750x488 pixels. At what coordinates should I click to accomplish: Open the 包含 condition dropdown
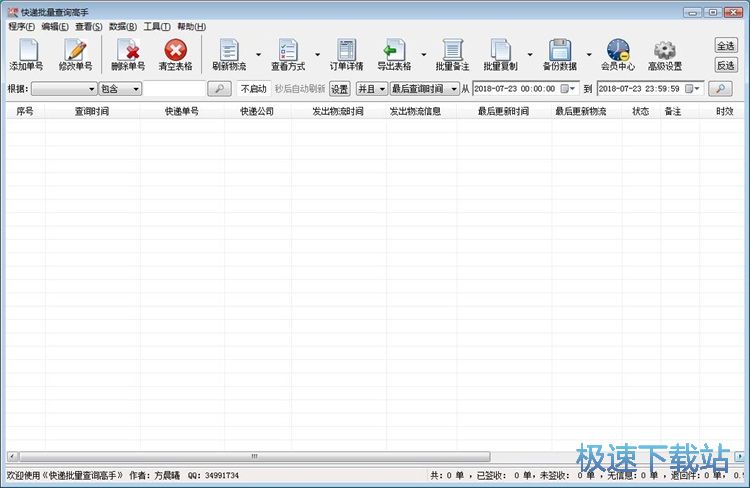pos(120,89)
